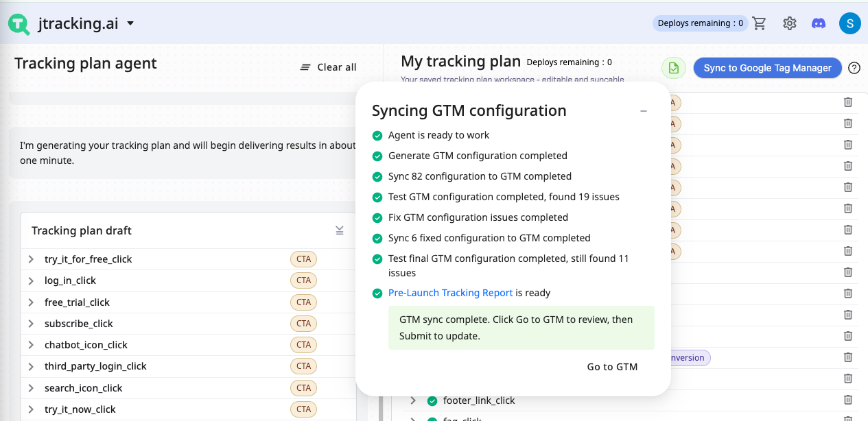Viewport: 868px width, 421px height.
Task: Click the "Syncing GTM configuration" dialog title
Action: coord(469,111)
